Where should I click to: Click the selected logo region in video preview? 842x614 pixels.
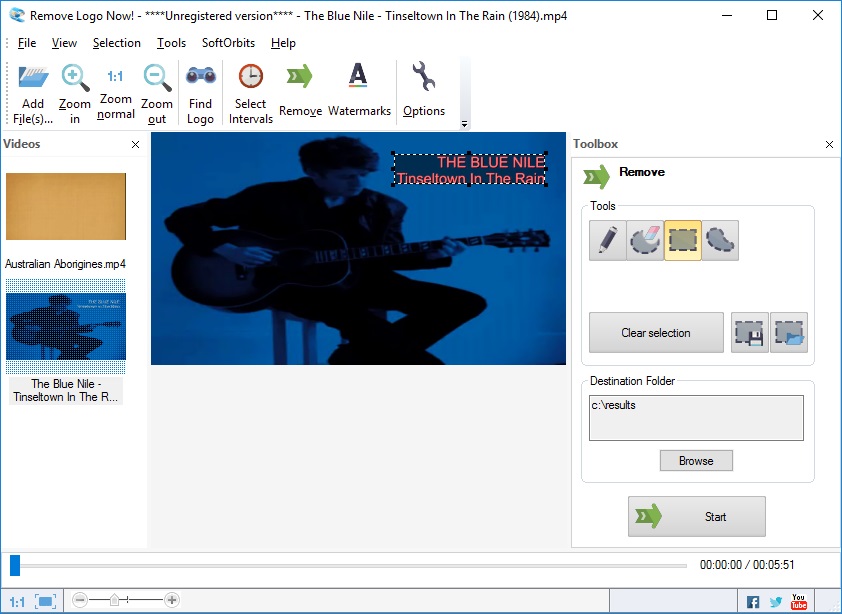470,169
